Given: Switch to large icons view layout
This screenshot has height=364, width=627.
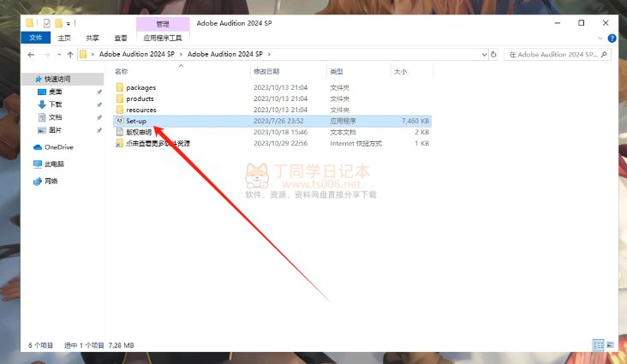Looking at the screenshot, I should [x=610, y=345].
